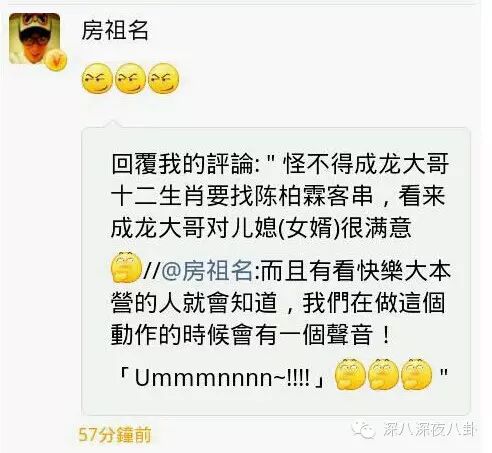Click last thinking emoji after Ummmnnnn
Viewport: 492px width, 453px height.
pos(416,374)
